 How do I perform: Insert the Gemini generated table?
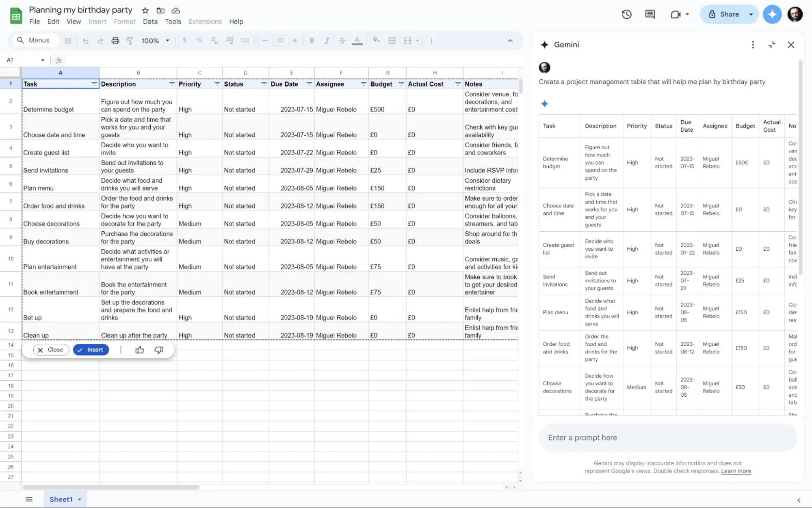91,350
